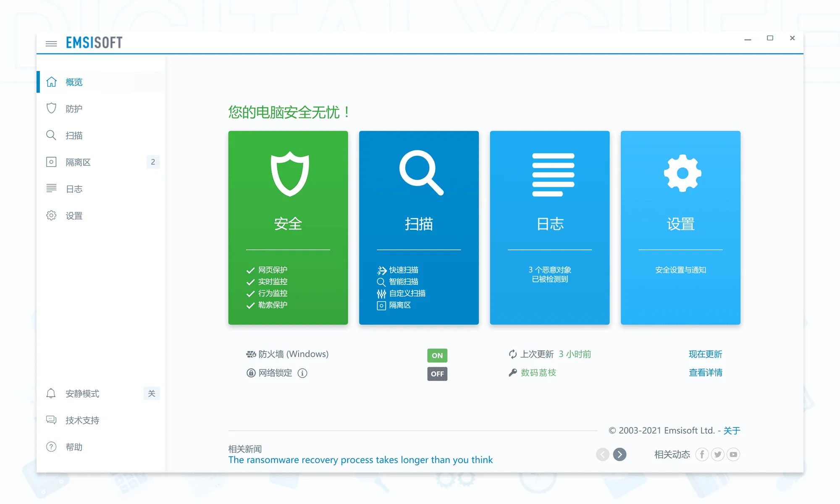The height and width of the screenshot is (504, 840).
Task: Toggle 网络锁定 OFF switch
Action: [437, 374]
